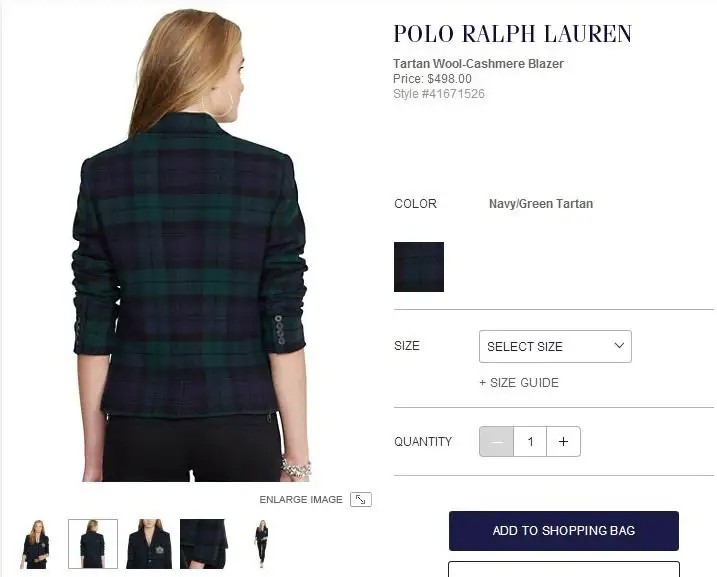Viewport: 717px width, 577px height.
Task: Click the Navy/Green Tartan color name
Action: (x=541, y=204)
